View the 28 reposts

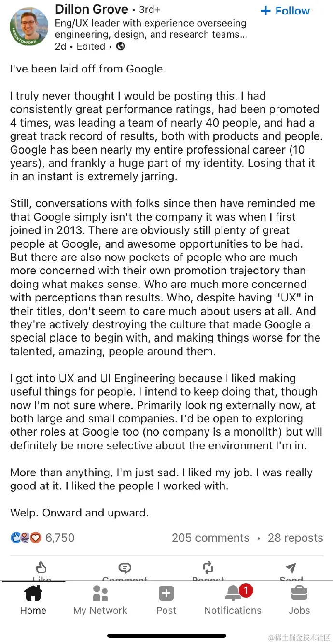tap(295, 538)
